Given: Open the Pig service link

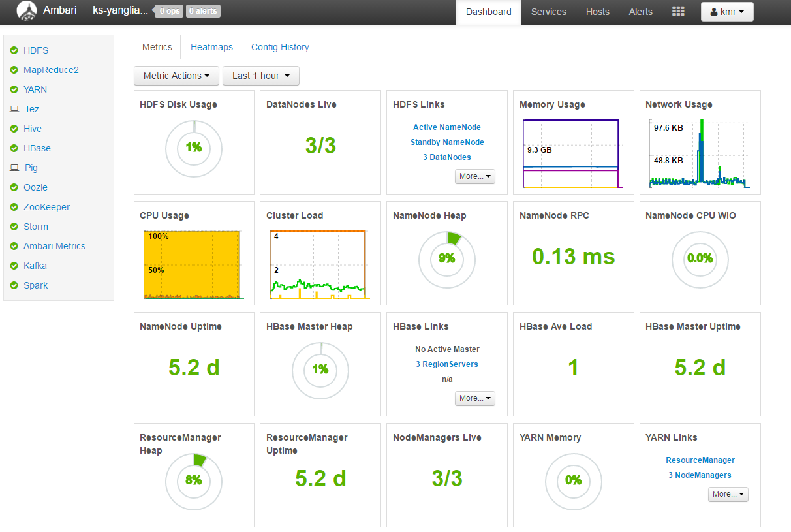Looking at the screenshot, I should coord(31,168).
